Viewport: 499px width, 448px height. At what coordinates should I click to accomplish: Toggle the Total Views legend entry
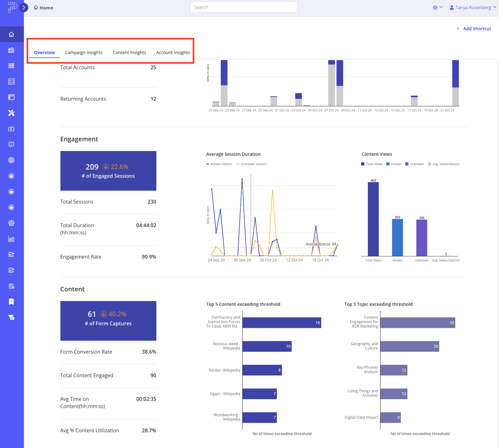(x=372, y=164)
